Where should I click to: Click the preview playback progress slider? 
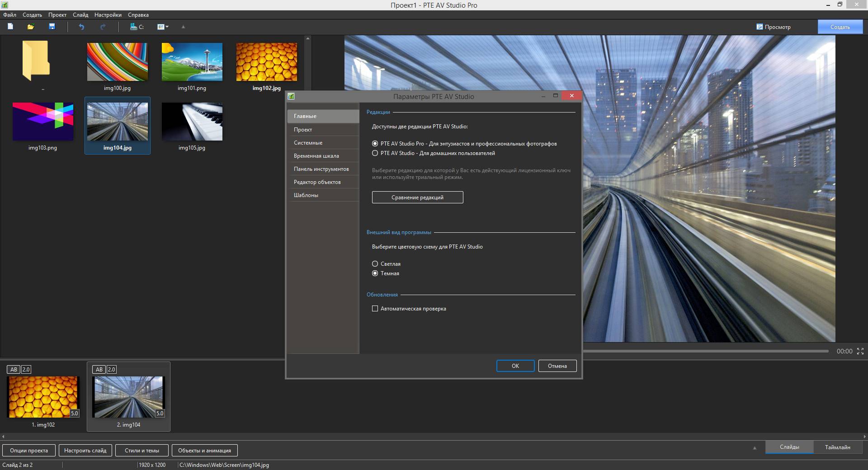pos(705,351)
